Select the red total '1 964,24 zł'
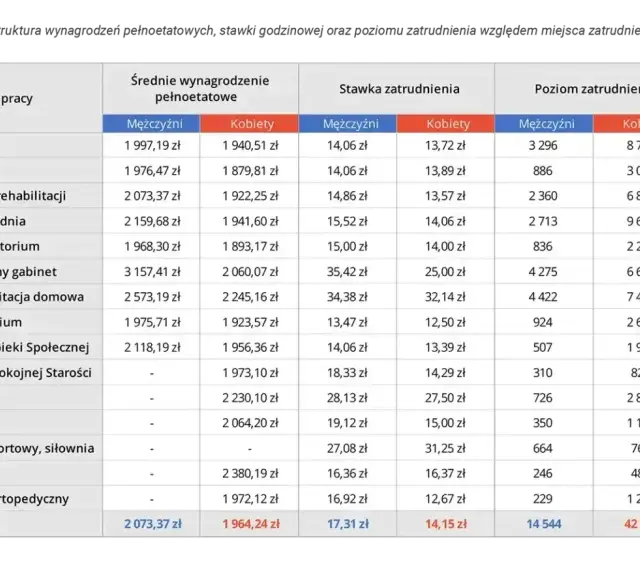Screen dimensions: 640x570 click(251, 524)
